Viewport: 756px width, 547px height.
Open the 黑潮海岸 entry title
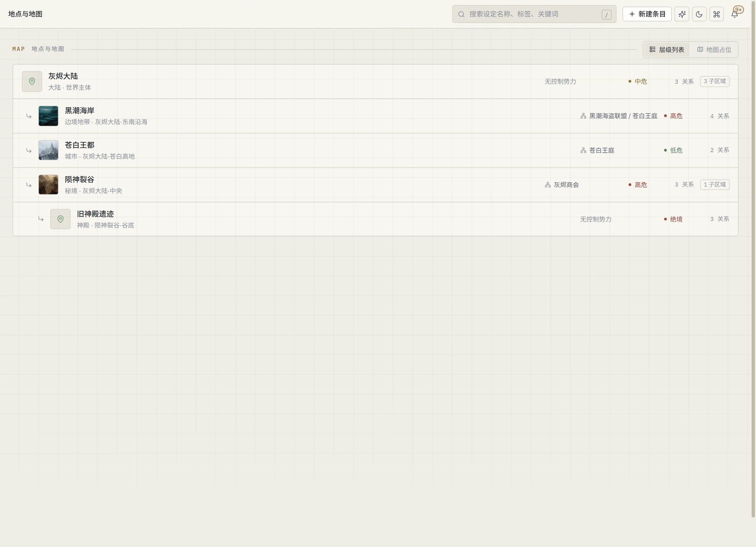click(80, 110)
